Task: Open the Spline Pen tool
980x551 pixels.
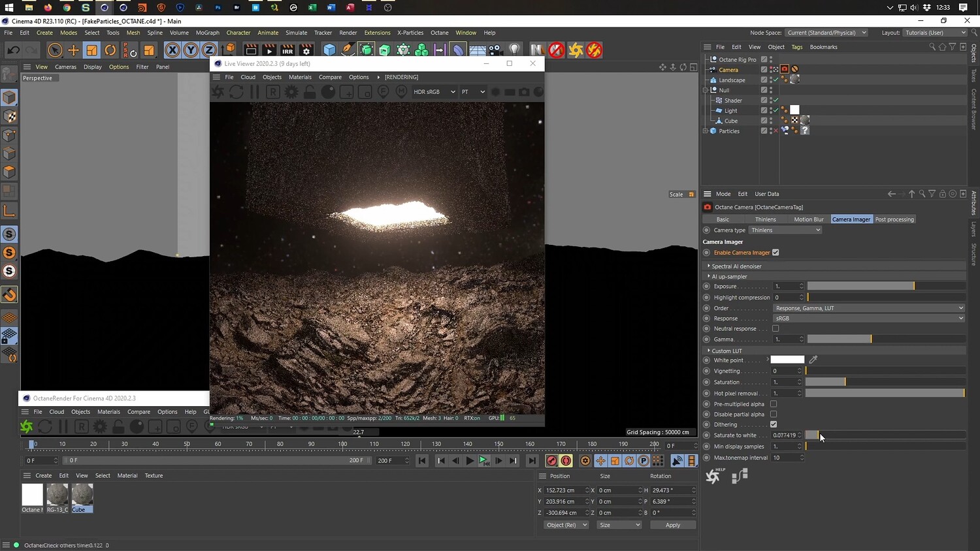Action: coord(348,50)
